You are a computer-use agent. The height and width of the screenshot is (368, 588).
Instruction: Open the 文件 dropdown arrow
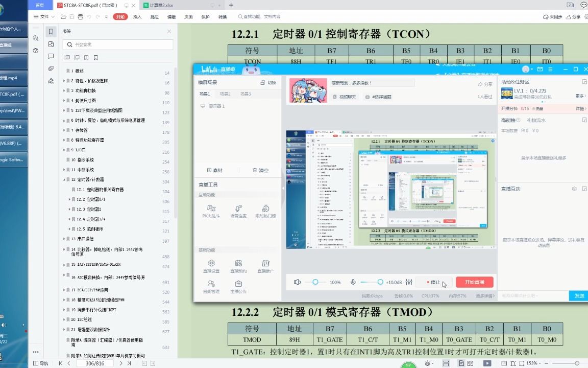[x=53, y=16]
